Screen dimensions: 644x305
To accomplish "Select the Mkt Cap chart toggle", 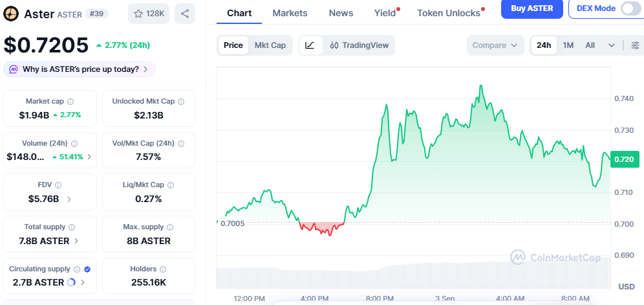I will (x=270, y=45).
